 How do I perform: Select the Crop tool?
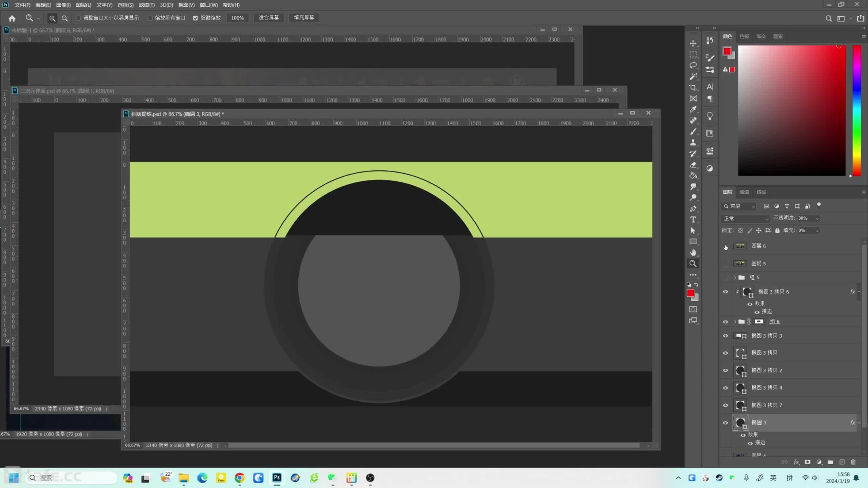point(693,87)
